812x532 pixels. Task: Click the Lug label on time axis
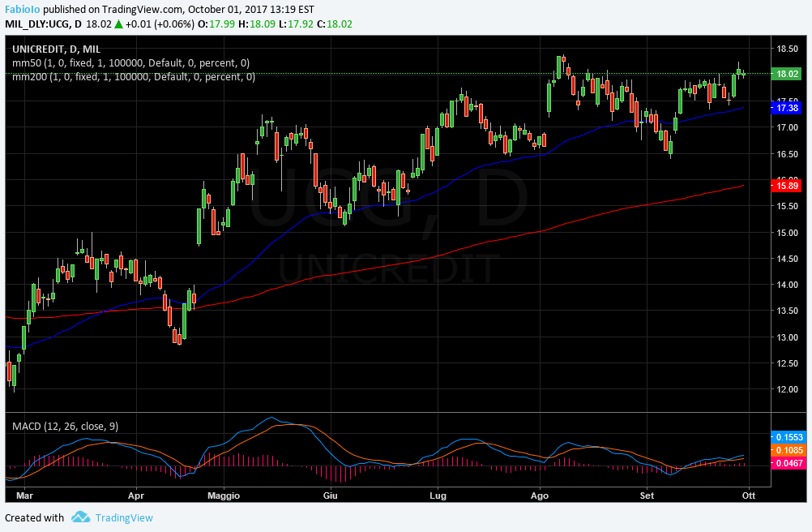coord(438,496)
